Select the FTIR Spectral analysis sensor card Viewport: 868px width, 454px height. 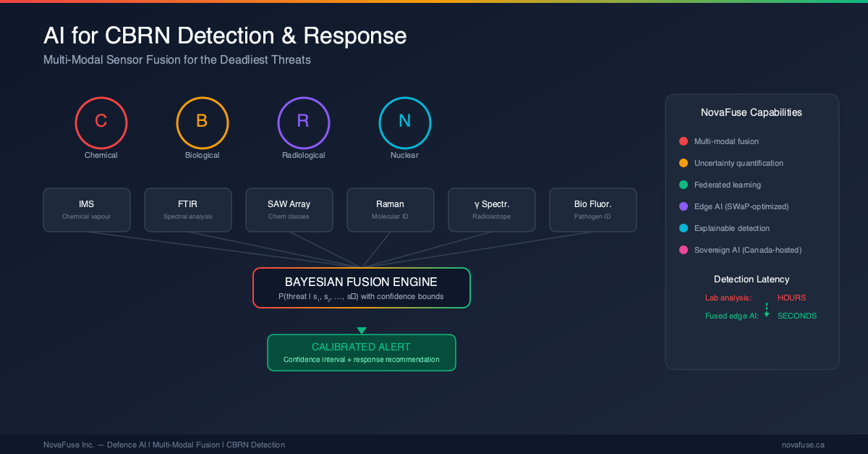[188, 210]
